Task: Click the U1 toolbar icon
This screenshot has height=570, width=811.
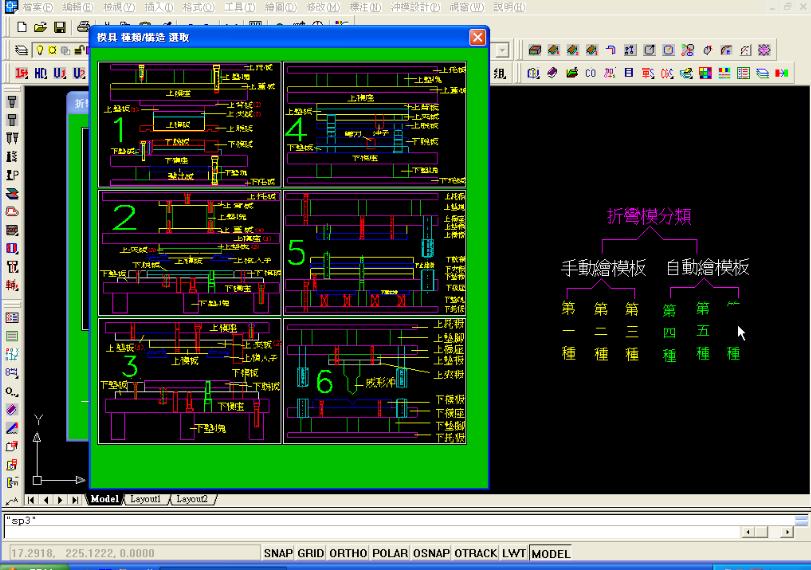Action: pos(59,73)
